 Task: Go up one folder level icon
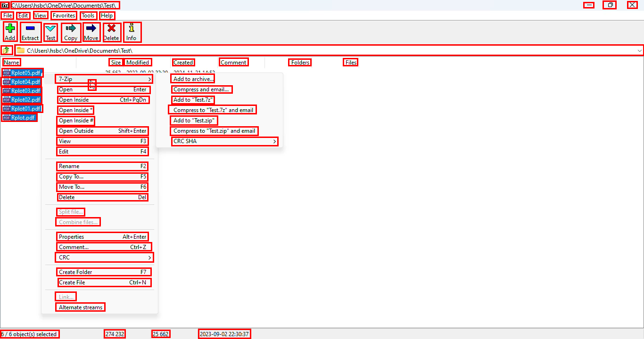[6, 50]
